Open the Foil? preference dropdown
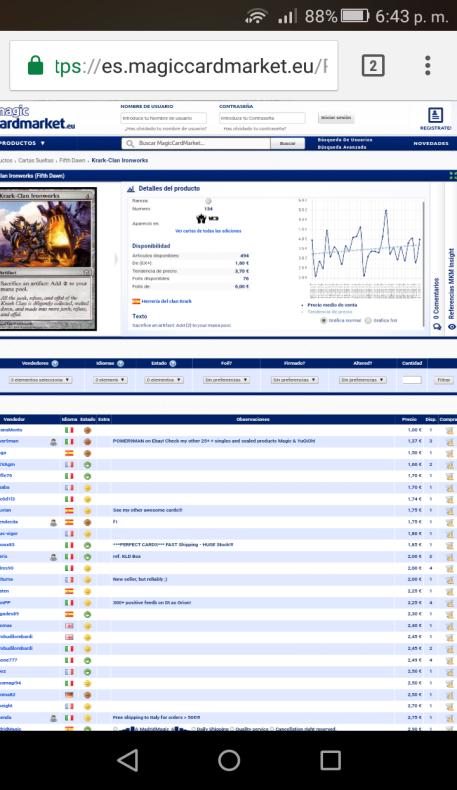This screenshot has width=457, height=790. (226, 380)
